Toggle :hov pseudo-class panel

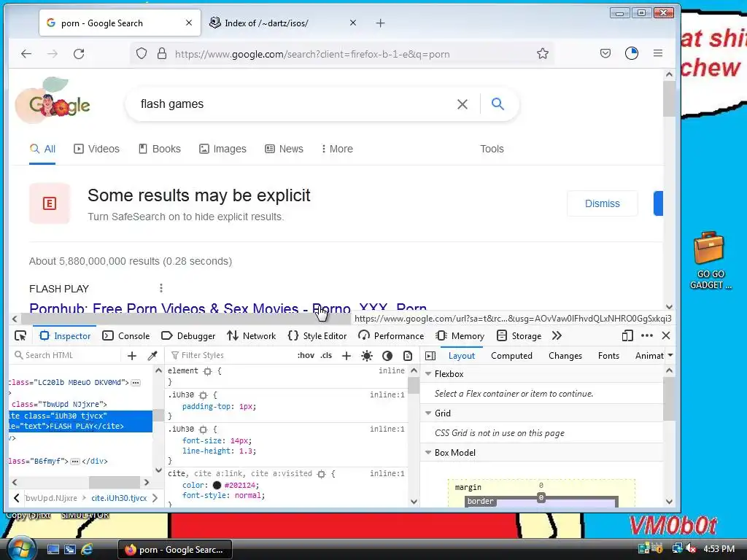[306, 355]
